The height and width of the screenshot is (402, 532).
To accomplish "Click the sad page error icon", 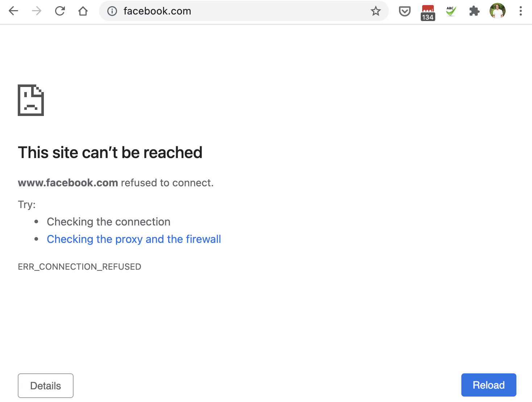I will (x=31, y=100).
